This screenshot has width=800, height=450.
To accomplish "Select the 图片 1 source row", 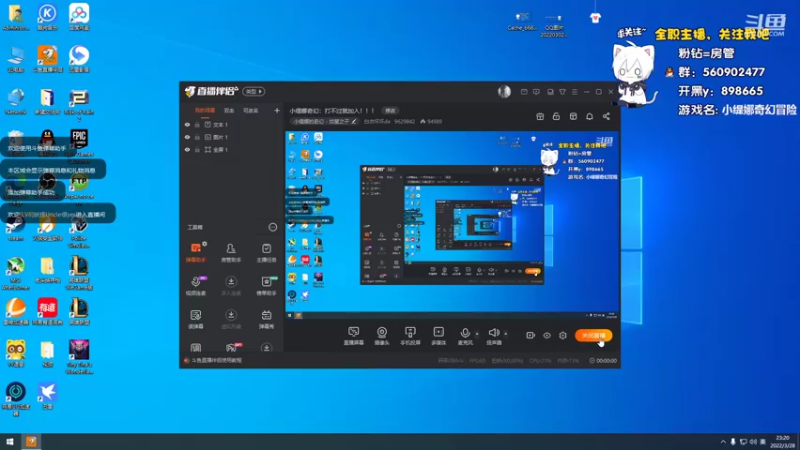I will [x=232, y=137].
